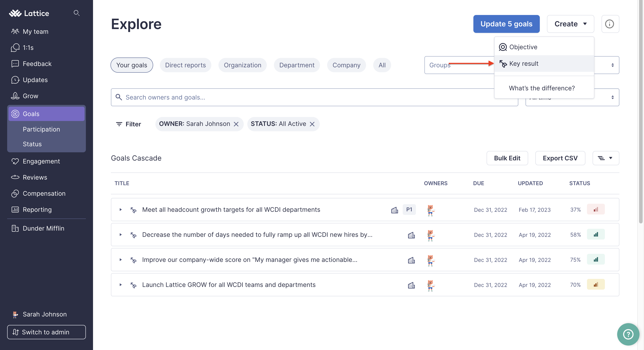The height and width of the screenshot is (350, 644).
Task: Open sidebar search magnifier icon
Action: (x=76, y=13)
